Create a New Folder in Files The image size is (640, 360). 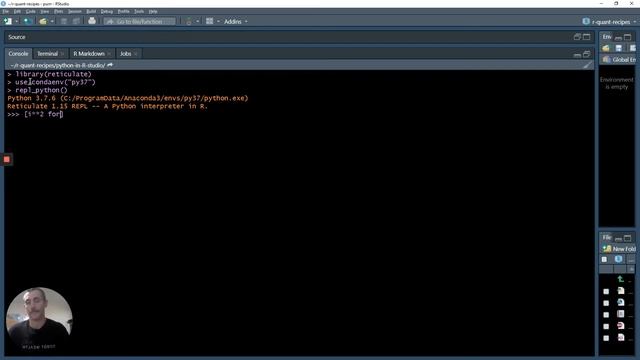pyautogui.click(x=619, y=249)
